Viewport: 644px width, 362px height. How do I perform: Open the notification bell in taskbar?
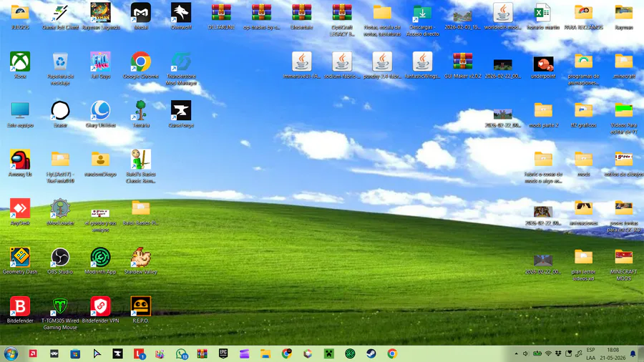click(633, 353)
